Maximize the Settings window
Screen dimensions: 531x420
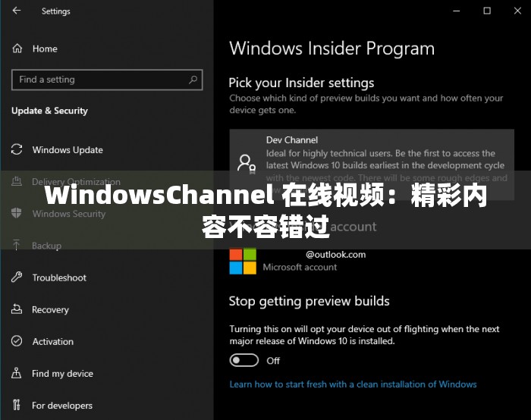(x=487, y=11)
